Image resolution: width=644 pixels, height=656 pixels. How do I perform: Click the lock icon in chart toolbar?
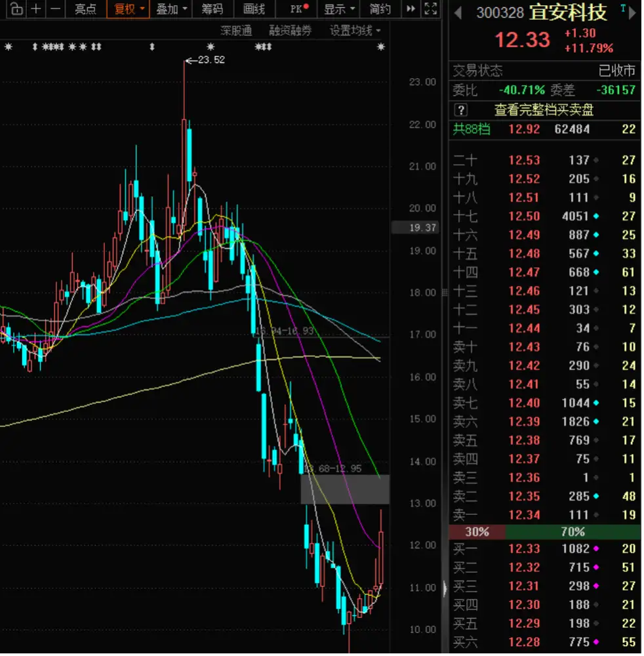[x=17, y=9]
